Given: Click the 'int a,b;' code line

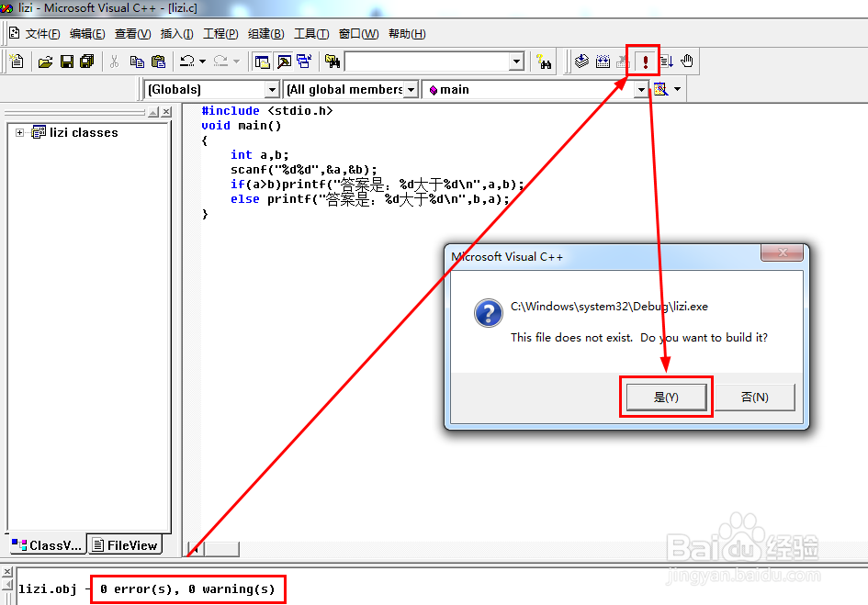Looking at the screenshot, I should [260, 155].
